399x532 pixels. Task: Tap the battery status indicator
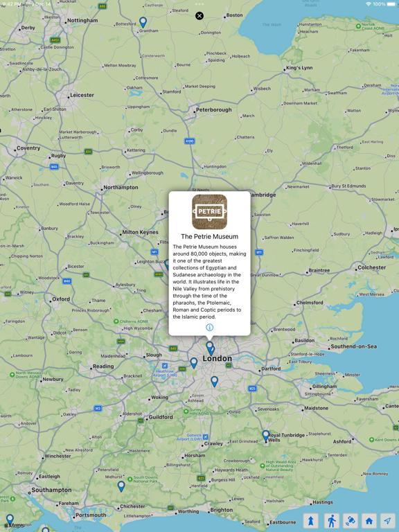[391, 4]
